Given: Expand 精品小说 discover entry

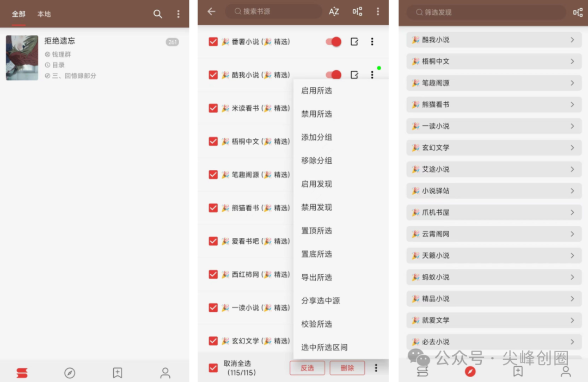Looking at the screenshot, I should (494, 298).
